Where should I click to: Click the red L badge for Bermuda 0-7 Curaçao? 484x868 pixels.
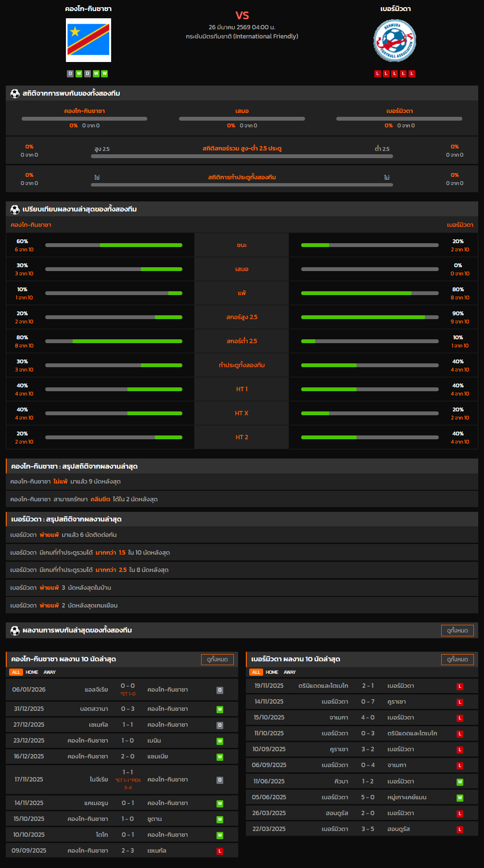(460, 702)
